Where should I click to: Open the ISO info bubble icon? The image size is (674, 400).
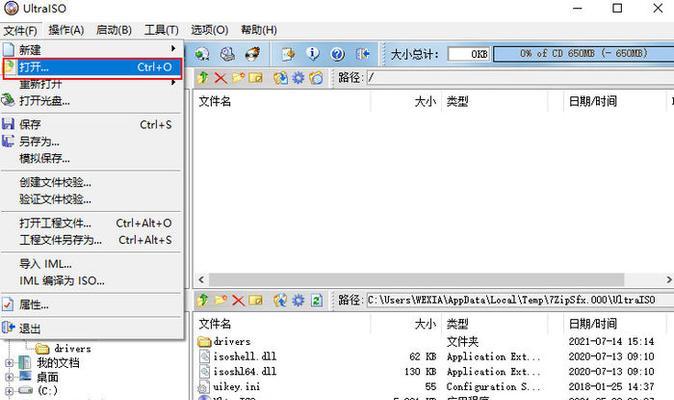tap(312, 54)
